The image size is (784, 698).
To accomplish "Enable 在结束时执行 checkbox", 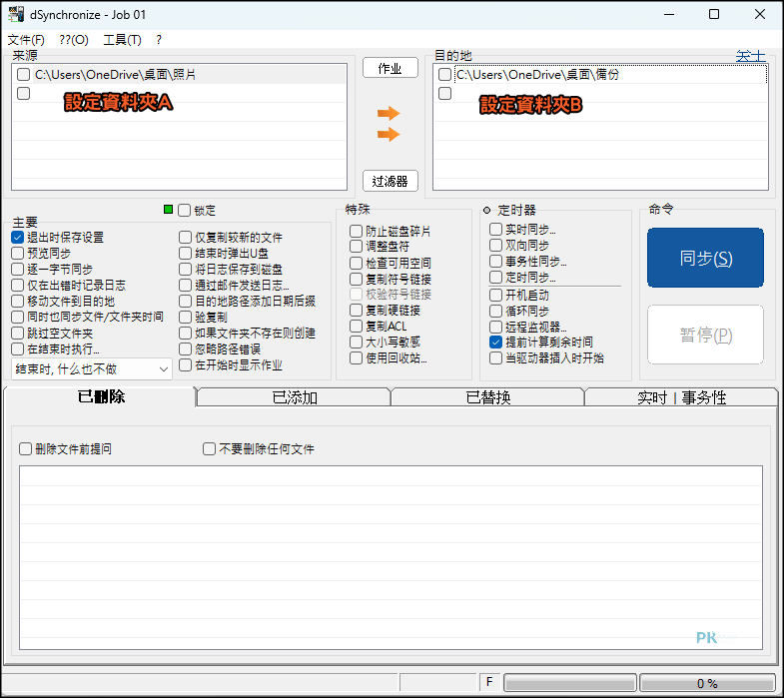I will 18,349.
